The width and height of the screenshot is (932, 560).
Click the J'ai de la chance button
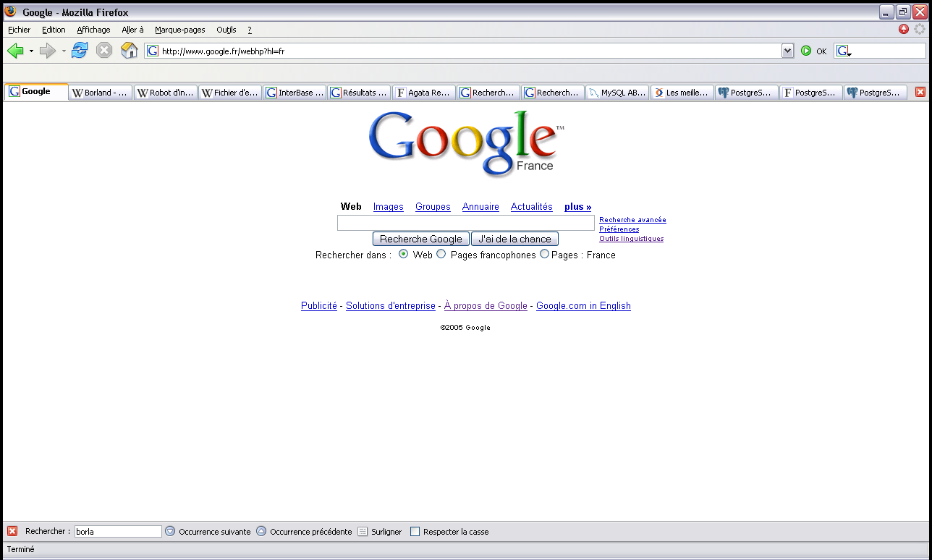click(514, 239)
